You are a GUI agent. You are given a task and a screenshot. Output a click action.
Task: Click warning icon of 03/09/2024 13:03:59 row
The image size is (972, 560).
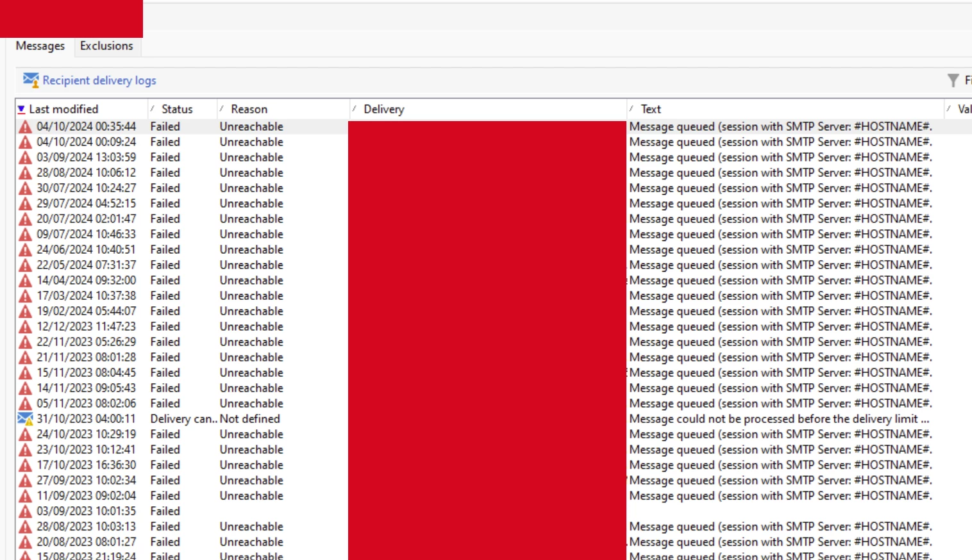click(25, 158)
